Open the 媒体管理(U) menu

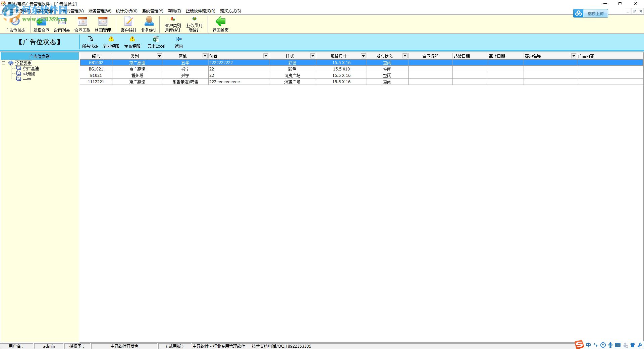[47, 11]
